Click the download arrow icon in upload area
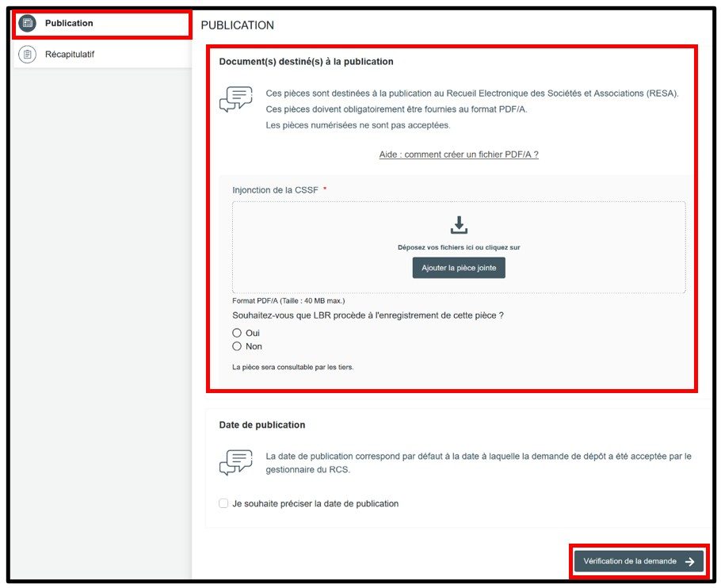This screenshot has width=721, height=588. pyautogui.click(x=459, y=225)
